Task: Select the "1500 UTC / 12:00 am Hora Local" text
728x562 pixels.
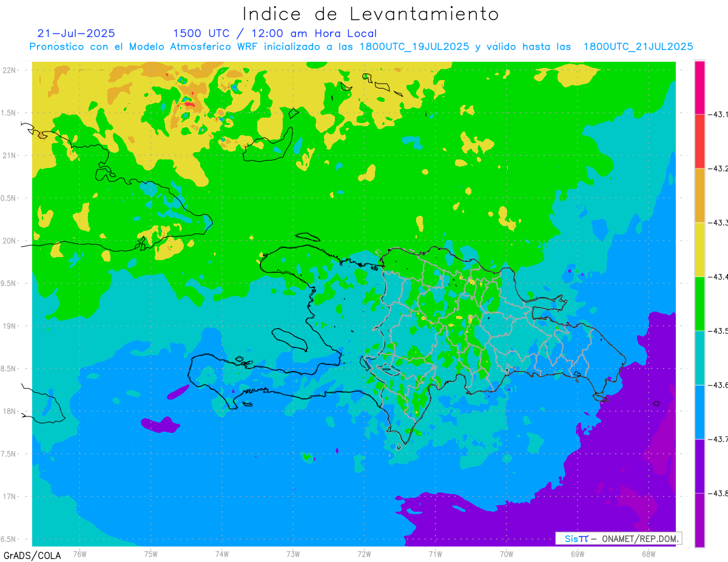Action: tap(275, 34)
